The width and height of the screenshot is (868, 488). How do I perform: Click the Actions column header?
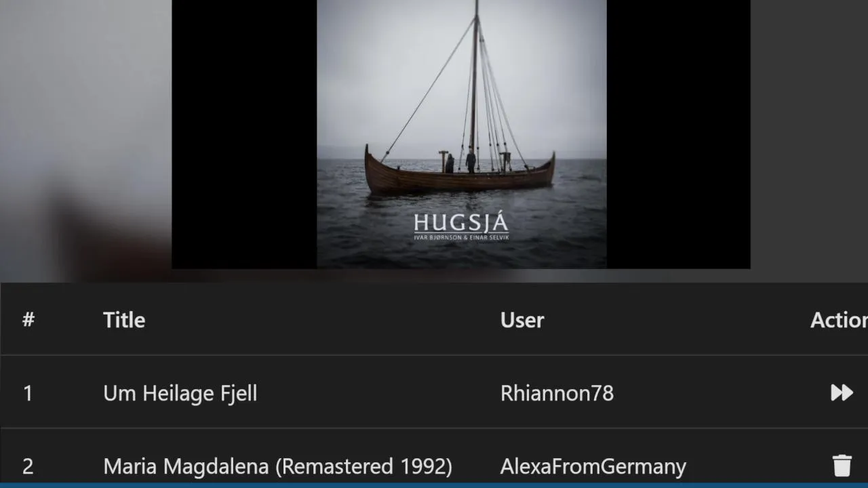click(838, 320)
